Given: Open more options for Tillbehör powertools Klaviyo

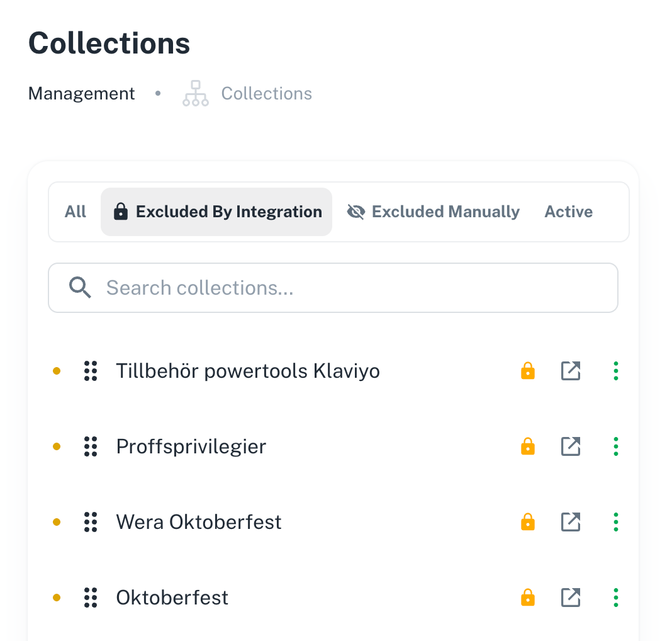Looking at the screenshot, I should point(616,371).
